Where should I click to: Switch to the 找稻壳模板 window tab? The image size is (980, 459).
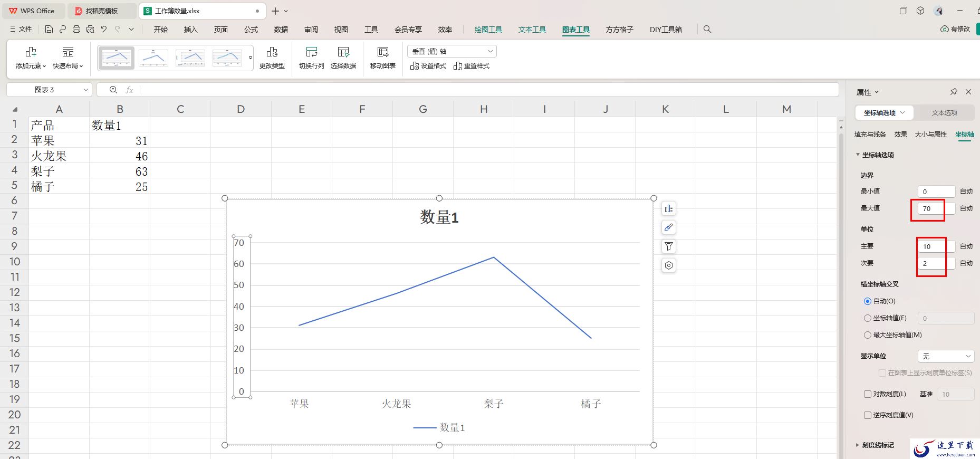[102, 11]
